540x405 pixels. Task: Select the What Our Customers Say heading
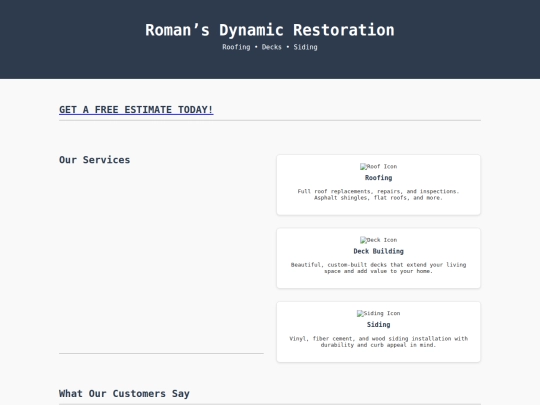click(124, 393)
